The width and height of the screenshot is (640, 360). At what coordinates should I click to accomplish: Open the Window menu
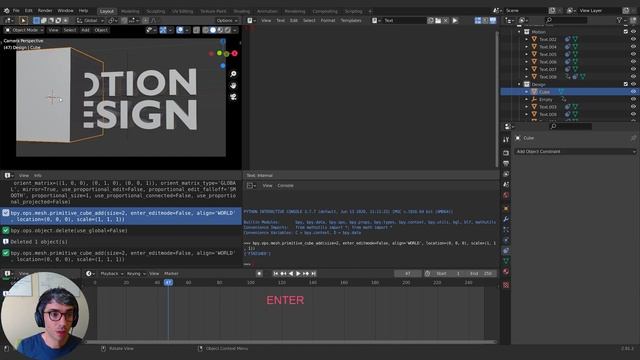(65, 11)
